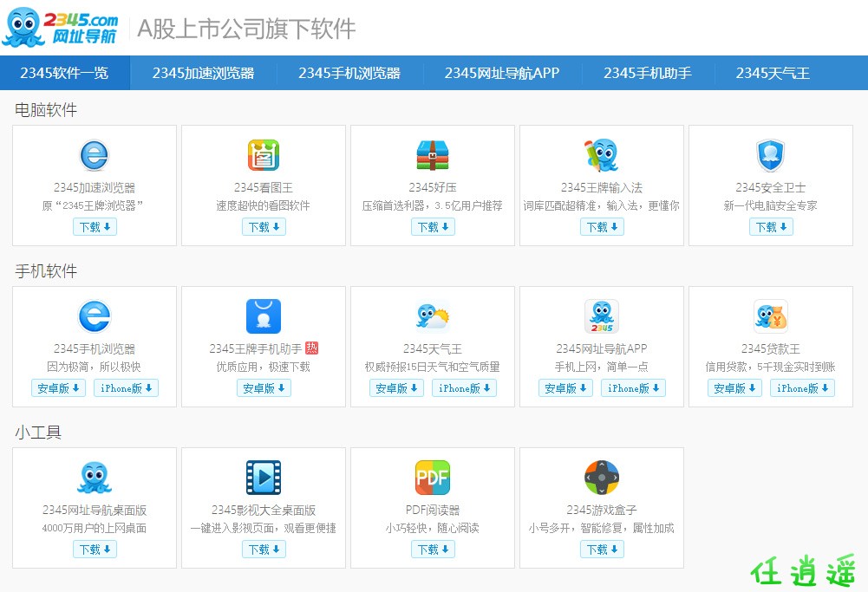Click 下载 under 2345看图王

[x=264, y=227]
